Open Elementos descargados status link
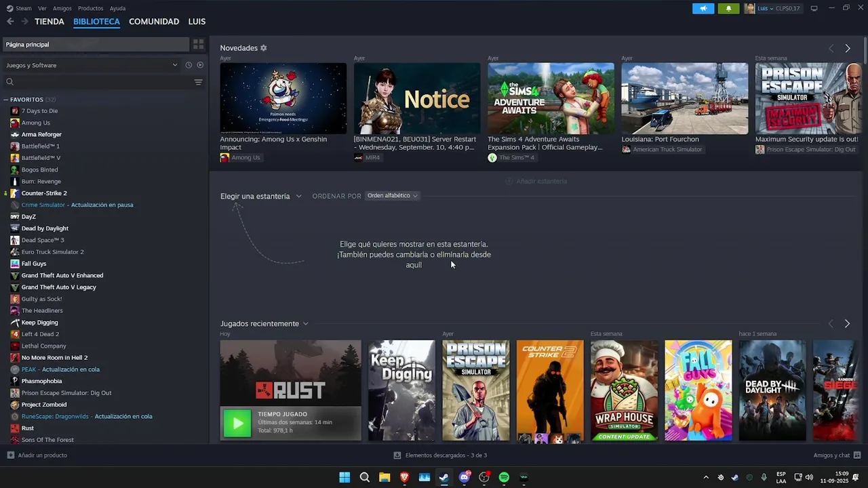The image size is (868, 488). (x=446, y=455)
